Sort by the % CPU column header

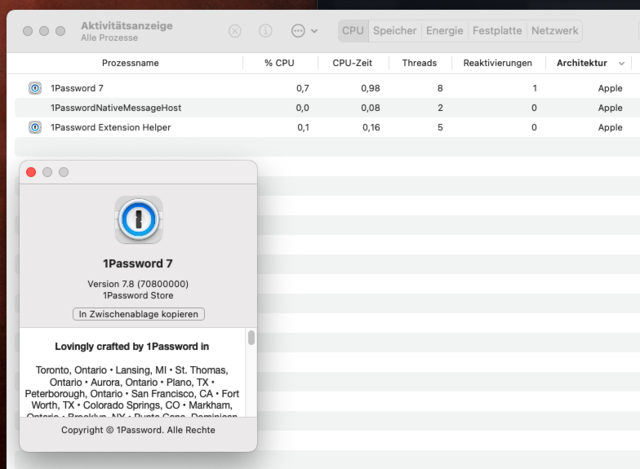(279, 63)
